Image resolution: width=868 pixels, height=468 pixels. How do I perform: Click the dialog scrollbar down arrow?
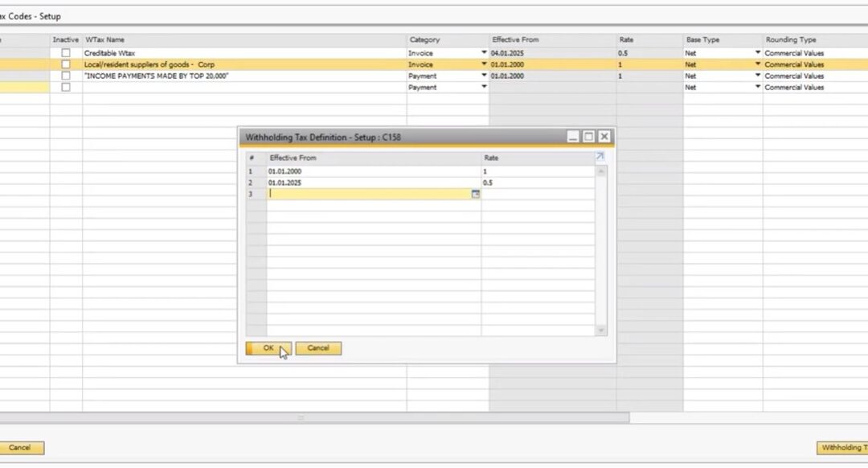coord(600,330)
